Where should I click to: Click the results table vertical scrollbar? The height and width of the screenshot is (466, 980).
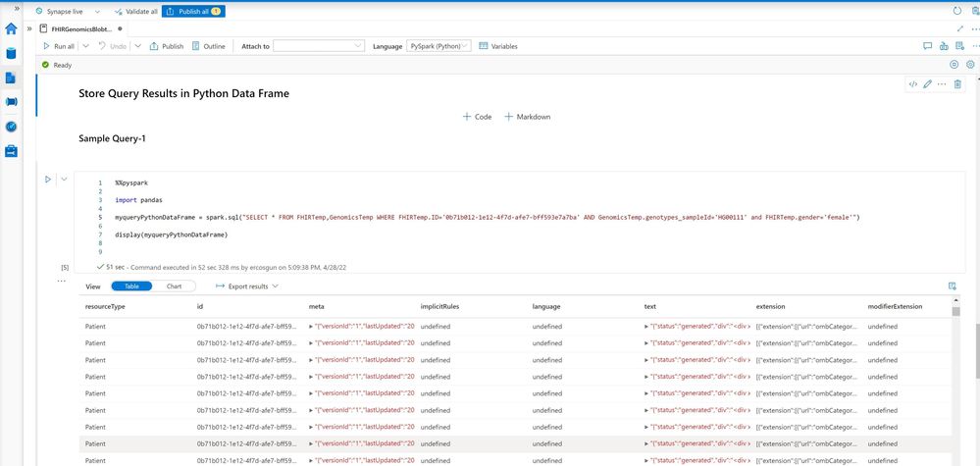pos(955,312)
